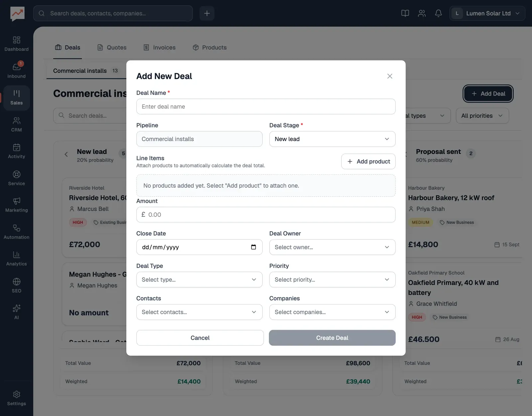Open Marketing megaphone section
Image resolution: width=532 pixels, height=416 pixels.
[x=16, y=205]
